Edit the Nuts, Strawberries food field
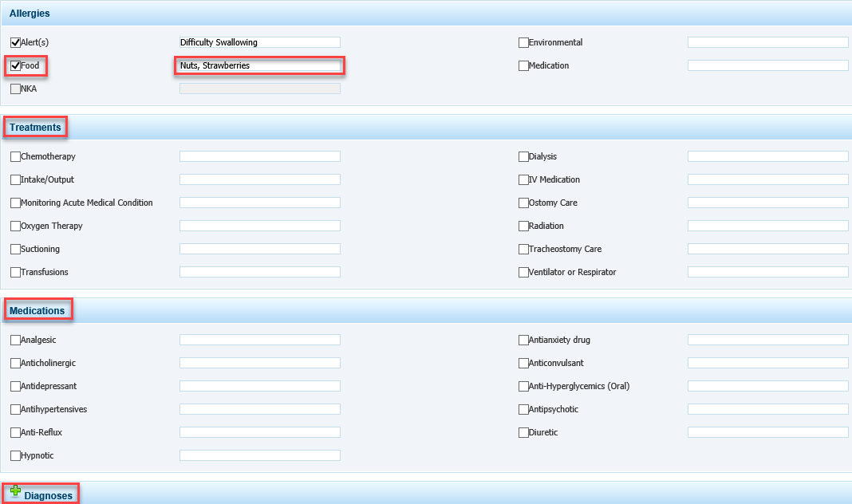 [x=259, y=66]
